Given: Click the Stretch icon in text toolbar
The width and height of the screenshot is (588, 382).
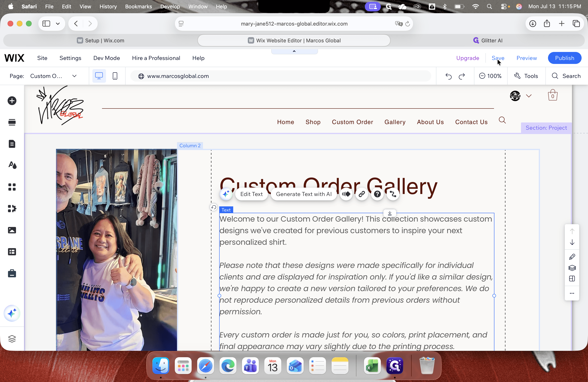Looking at the screenshot, I should tap(393, 194).
